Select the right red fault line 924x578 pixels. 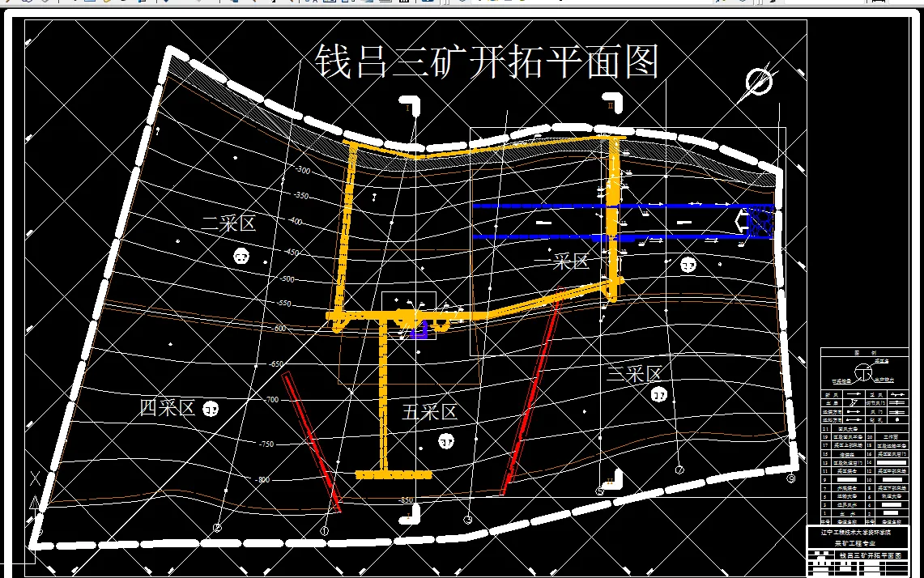tap(531, 391)
